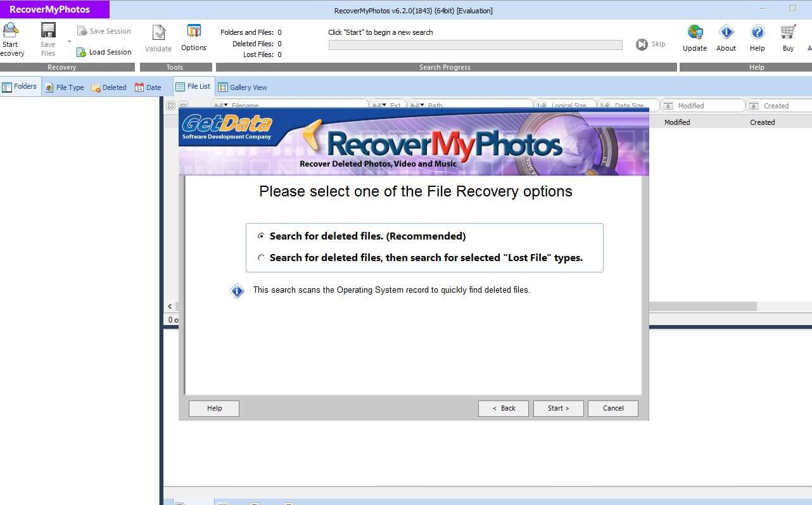The image size is (812, 505).
Task: Switch to the Deleted tab
Action: 109,87
